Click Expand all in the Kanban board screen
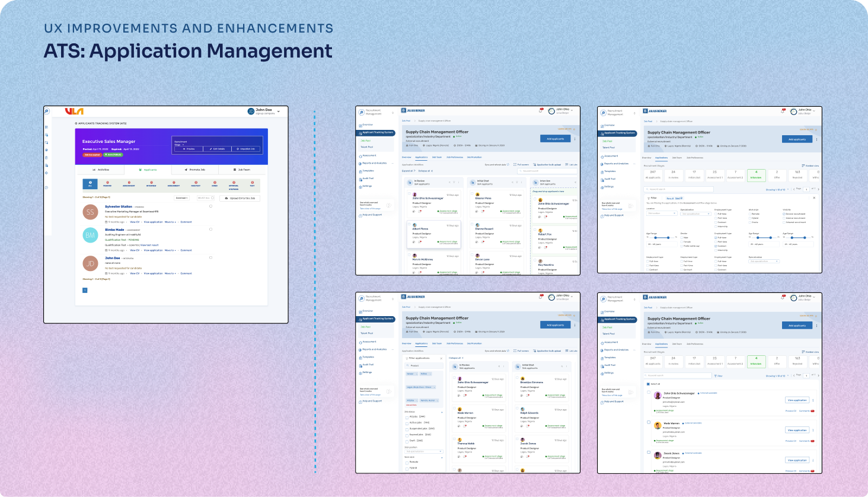The width and height of the screenshot is (868, 497). tap(409, 171)
